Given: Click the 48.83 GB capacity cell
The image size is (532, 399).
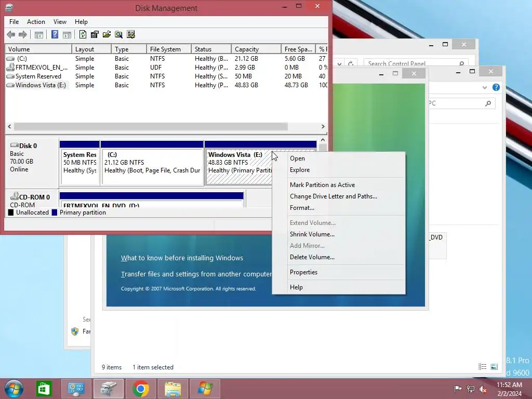Looking at the screenshot, I should point(246,85).
